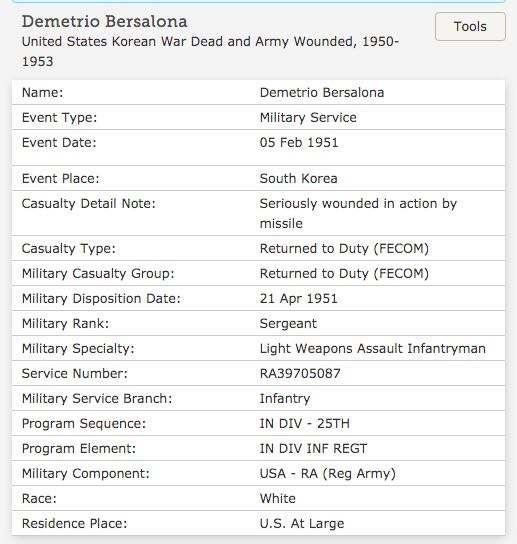
Task: Click the event date 05 Feb 1951
Action: tap(299, 143)
